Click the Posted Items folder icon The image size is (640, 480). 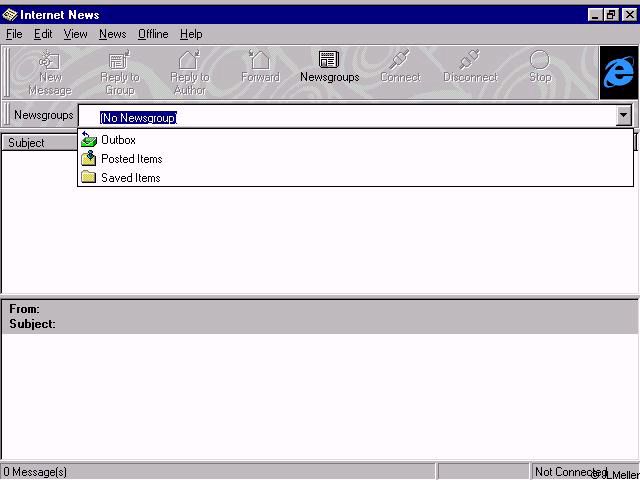pyautogui.click(x=89, y=158)
